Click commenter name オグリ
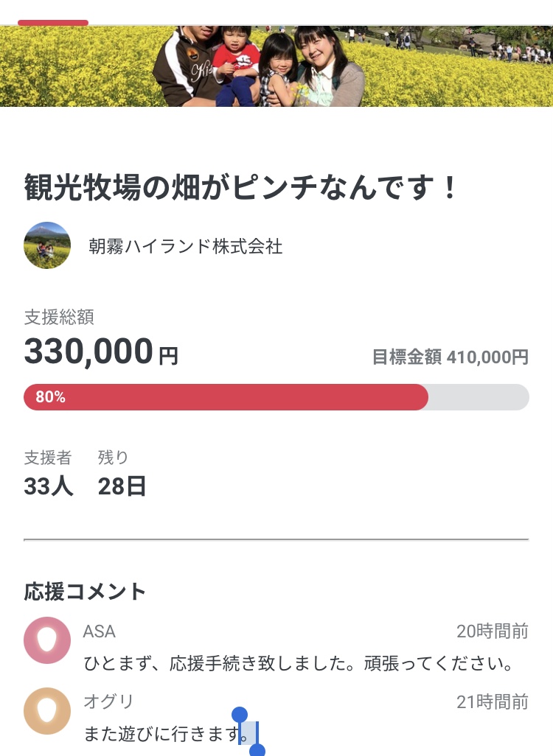 [108, 702]
